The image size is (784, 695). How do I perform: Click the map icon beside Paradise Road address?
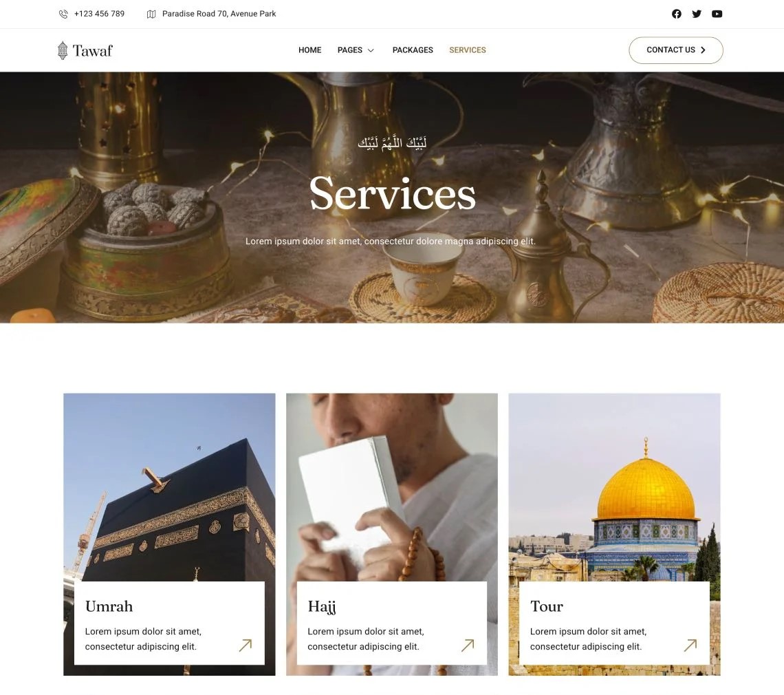click(151, 14)
